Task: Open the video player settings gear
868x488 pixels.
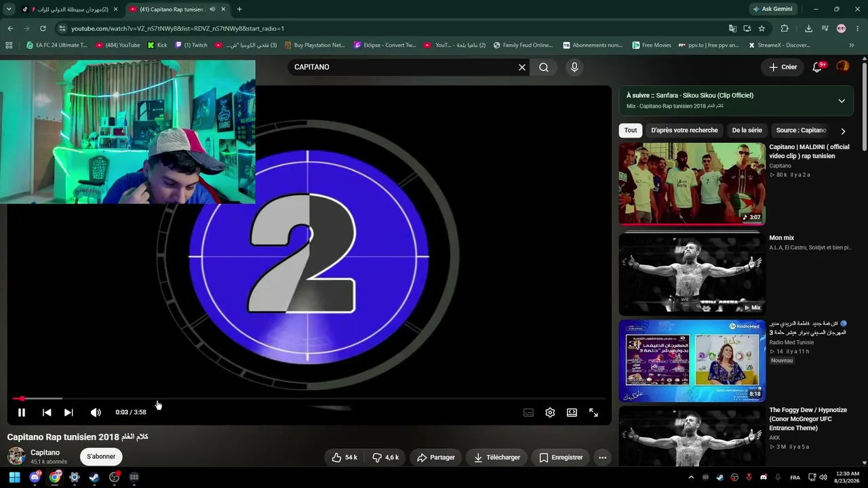Action: (x=550, y=412)
